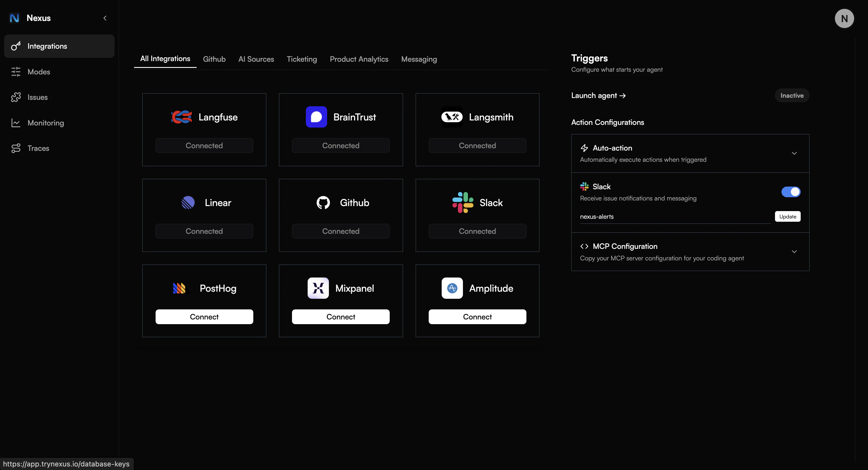The height and width of the screenshot is (470, 868).
Task: Click the Amplitude logo
Action: [x=452, y=288]
